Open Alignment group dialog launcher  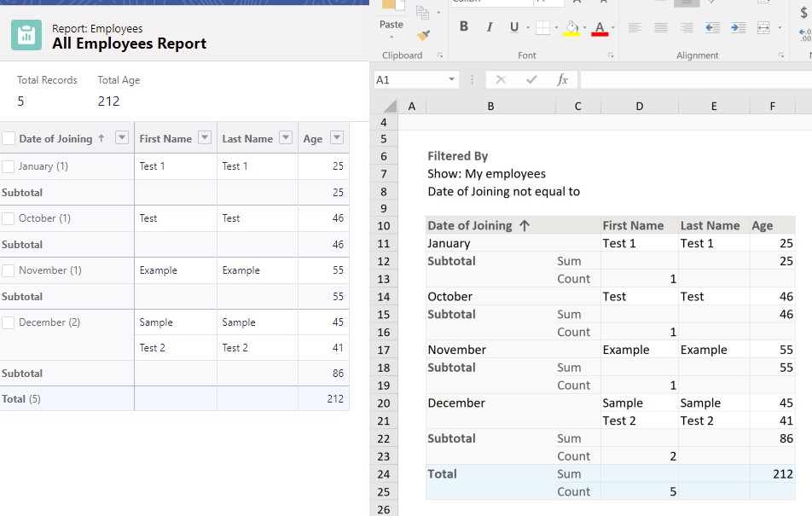781,55
